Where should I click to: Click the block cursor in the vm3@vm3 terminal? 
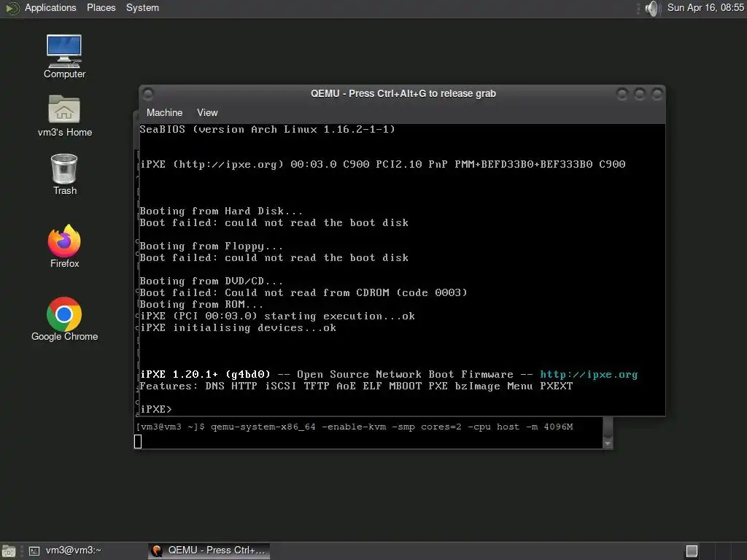point(138,441)
